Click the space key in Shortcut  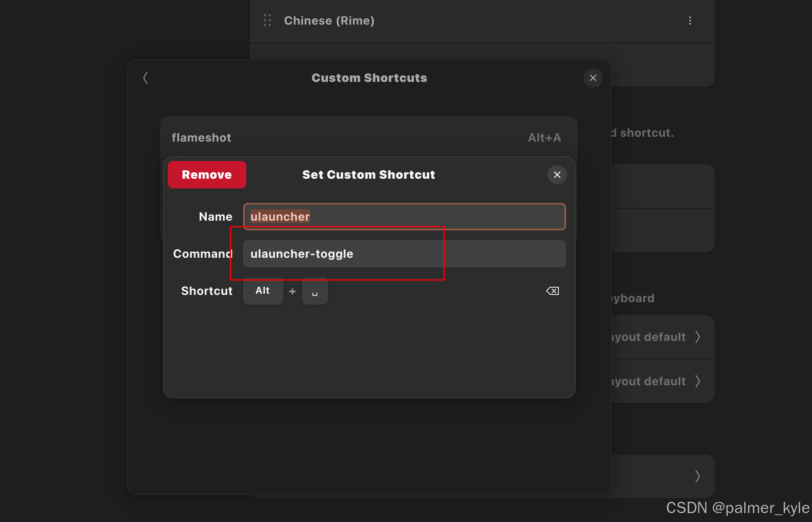(315, 291)
